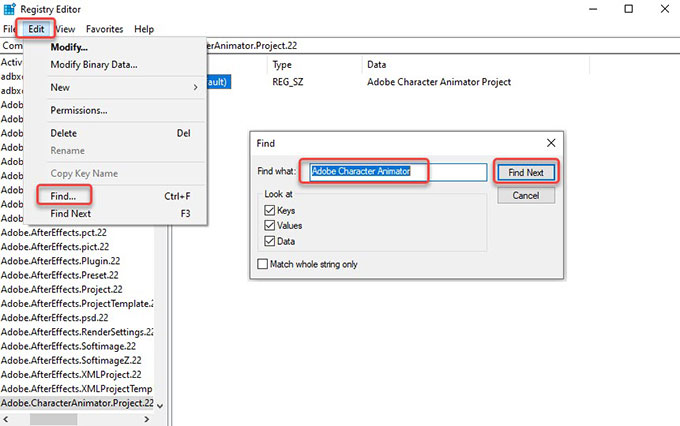Maximize the Registry Editor window

[x=628, y=9]
